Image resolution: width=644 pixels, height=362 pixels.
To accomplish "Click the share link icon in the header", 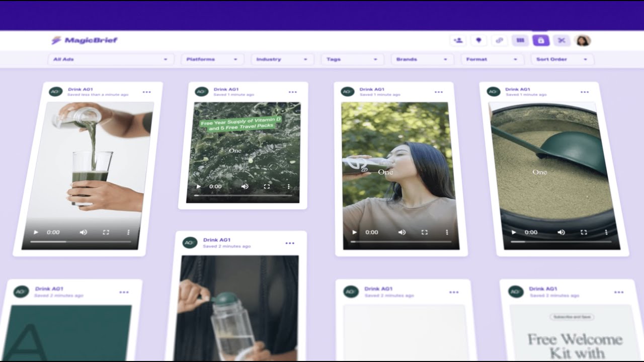I will [500, 40].
